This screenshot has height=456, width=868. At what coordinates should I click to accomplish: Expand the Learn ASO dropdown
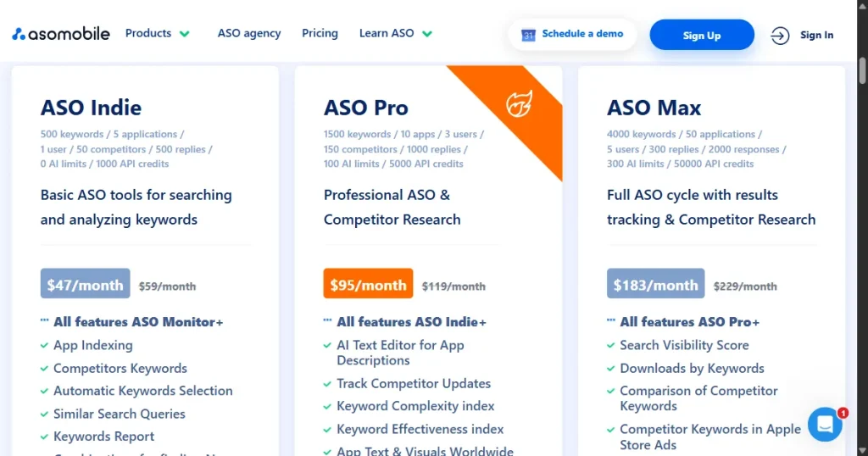point(395,33)
